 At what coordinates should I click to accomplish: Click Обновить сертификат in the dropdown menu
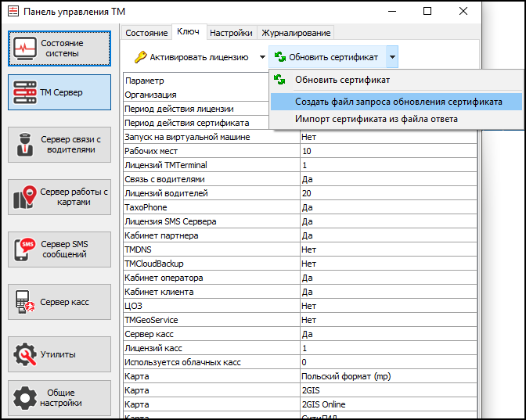pos(342,80)
